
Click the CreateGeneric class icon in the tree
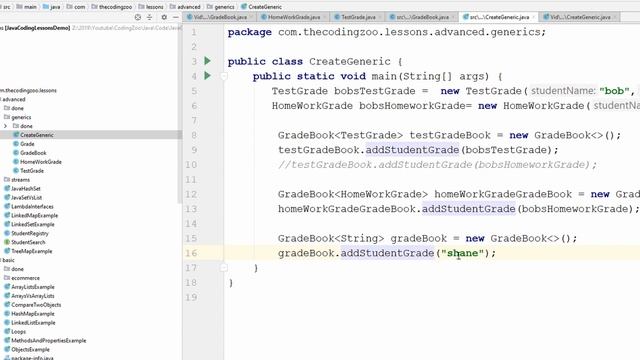(x=16, y=135)
